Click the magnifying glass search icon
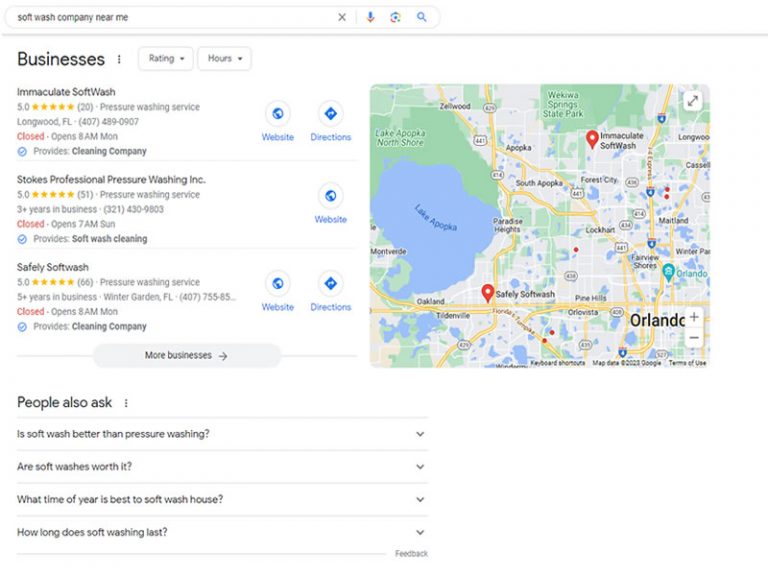 click(421, 17)
